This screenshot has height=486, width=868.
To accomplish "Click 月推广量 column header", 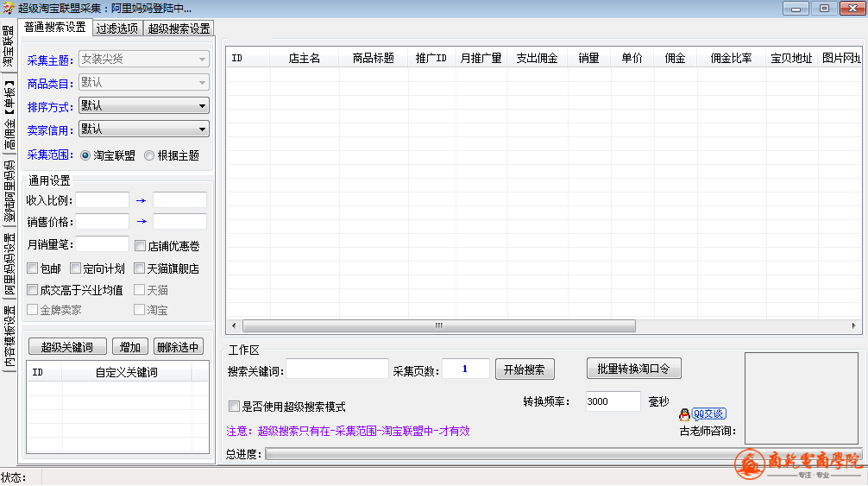I will click(x=481, y=58).
